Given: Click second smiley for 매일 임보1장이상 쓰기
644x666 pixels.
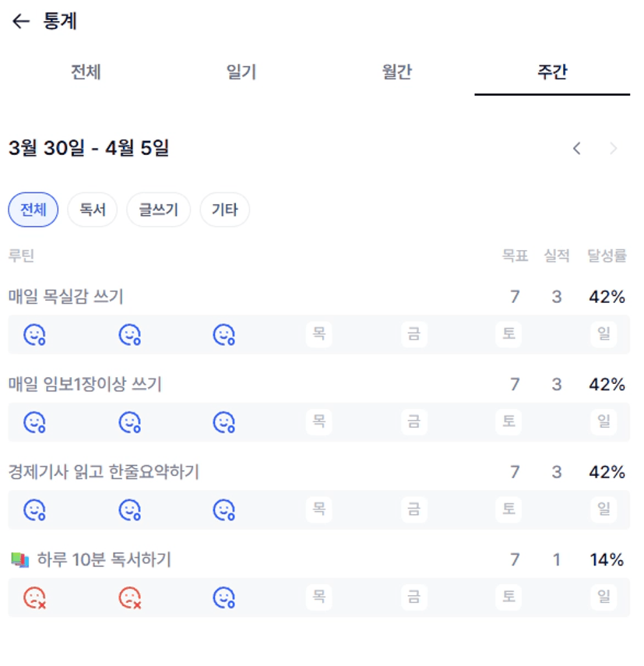Looking at the screenshot, I should 129,422.
